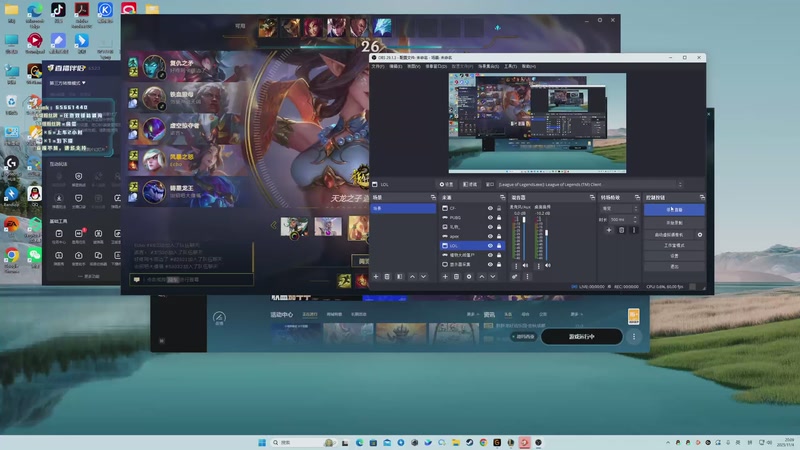Open Desktop Audio channel three-dot options
The width and height of the screenshot is (800, 450).
coord(539,266)
